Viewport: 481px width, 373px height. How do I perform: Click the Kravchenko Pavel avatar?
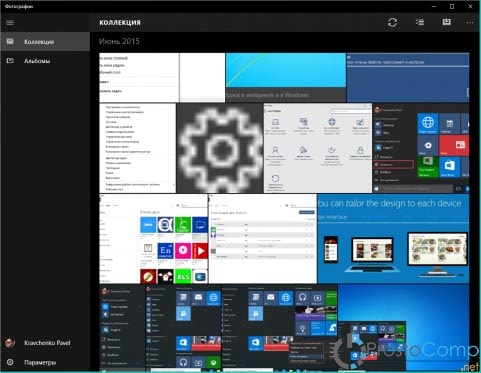tap(10, 343)
